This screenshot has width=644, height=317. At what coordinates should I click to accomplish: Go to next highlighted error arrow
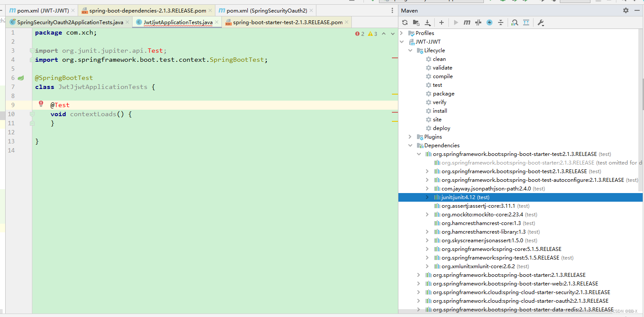tap(393, 34)
